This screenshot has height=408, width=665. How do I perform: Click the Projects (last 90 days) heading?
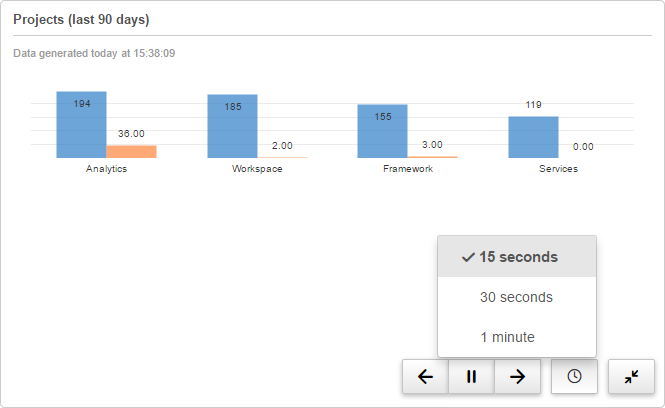click(x=81, y=20)
